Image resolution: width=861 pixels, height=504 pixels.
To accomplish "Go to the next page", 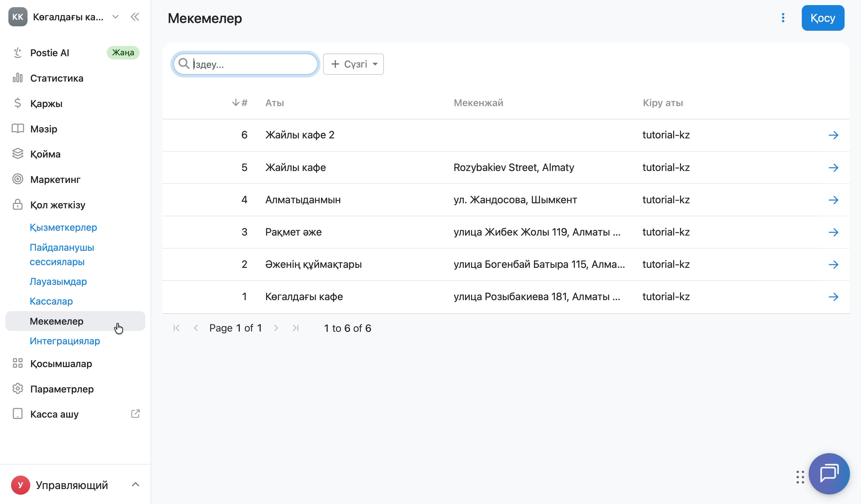I will (x=276, y=328).
